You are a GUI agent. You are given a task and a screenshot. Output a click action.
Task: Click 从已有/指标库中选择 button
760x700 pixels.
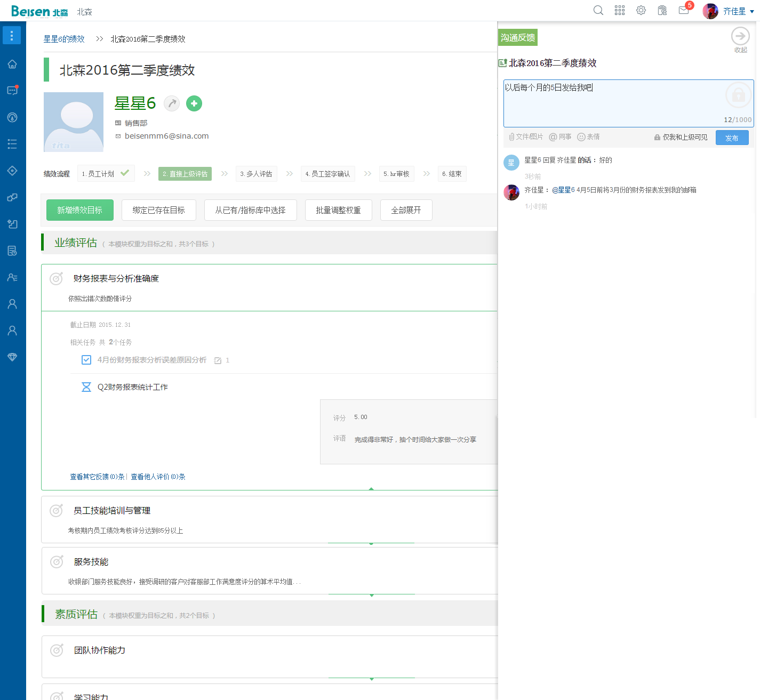point(251,210)
